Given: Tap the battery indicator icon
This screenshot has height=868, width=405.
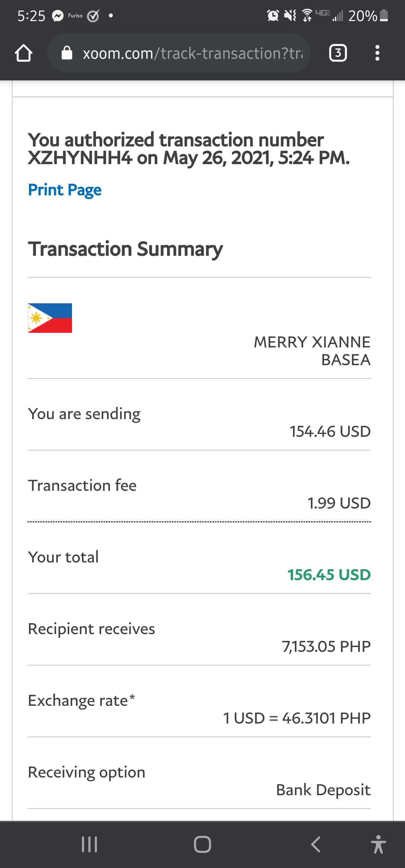Looking at the screenshot, I should coord(384,15).
